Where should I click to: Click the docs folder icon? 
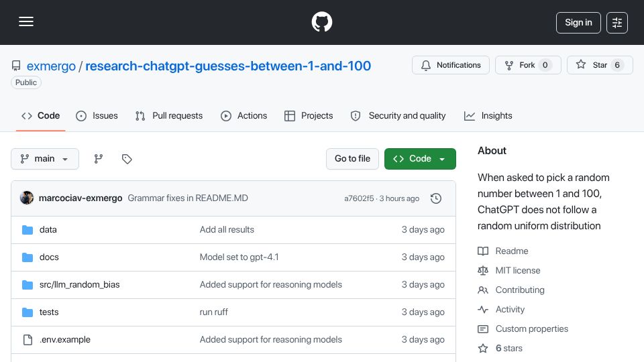click(x=28, y=257)
